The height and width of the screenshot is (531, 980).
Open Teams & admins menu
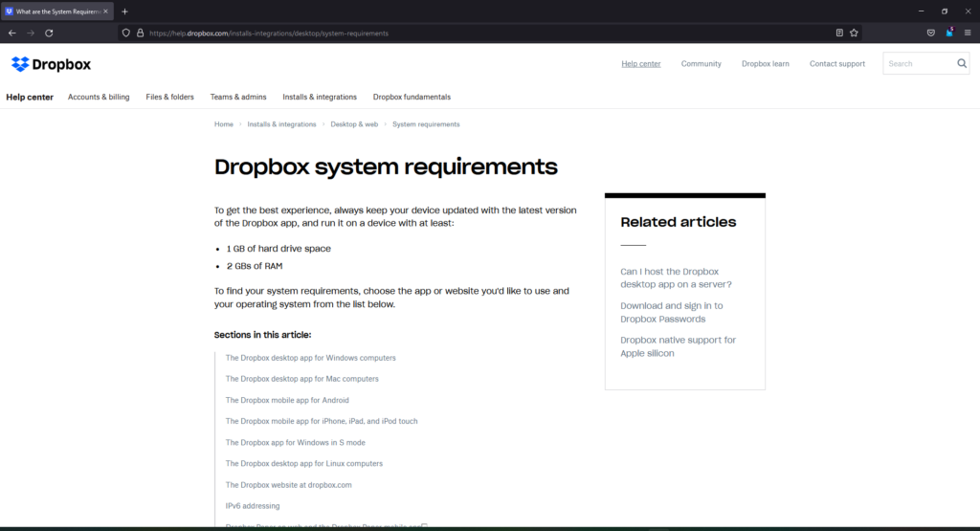pos(238,97)
